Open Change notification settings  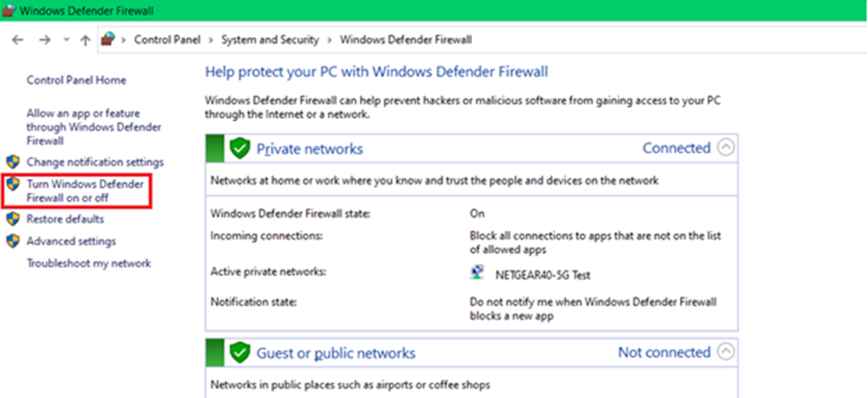pyautogui.click(x=94, y=162)
